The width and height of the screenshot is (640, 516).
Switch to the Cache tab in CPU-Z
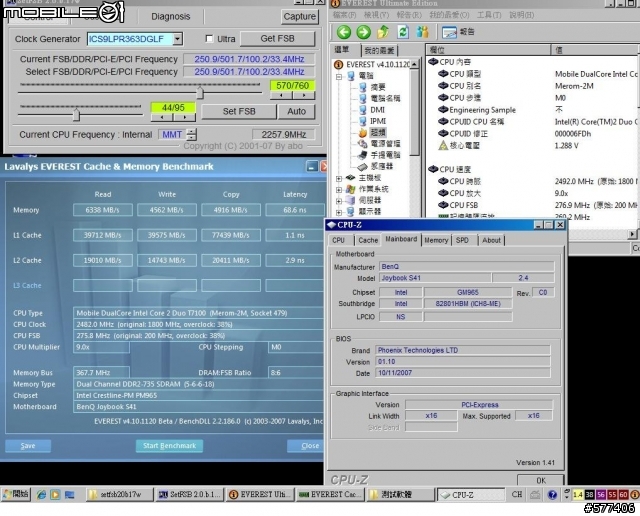point(368,240)
